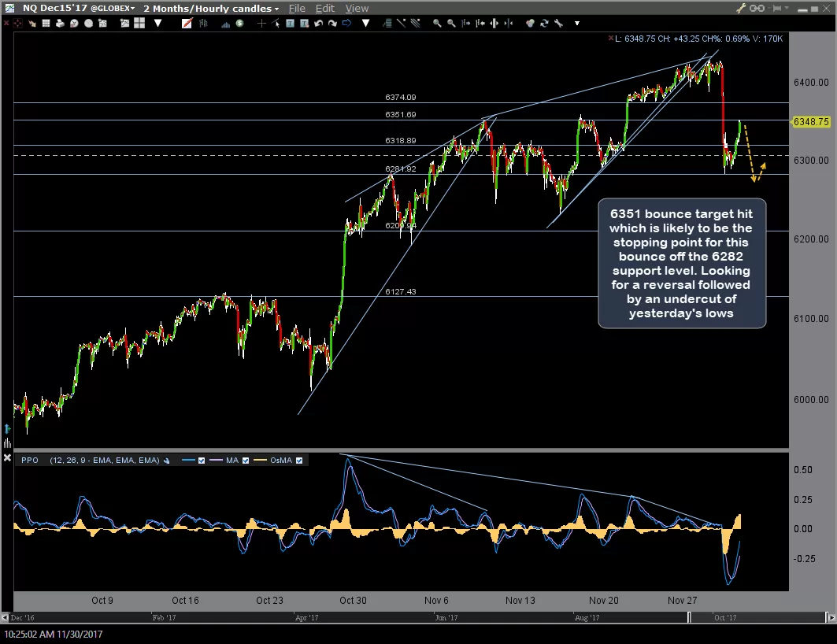The image size is (837, 644).
Task: Toggle the OsMA histogram checkbox
Action: pyautogui.click(x=299, y=461)
